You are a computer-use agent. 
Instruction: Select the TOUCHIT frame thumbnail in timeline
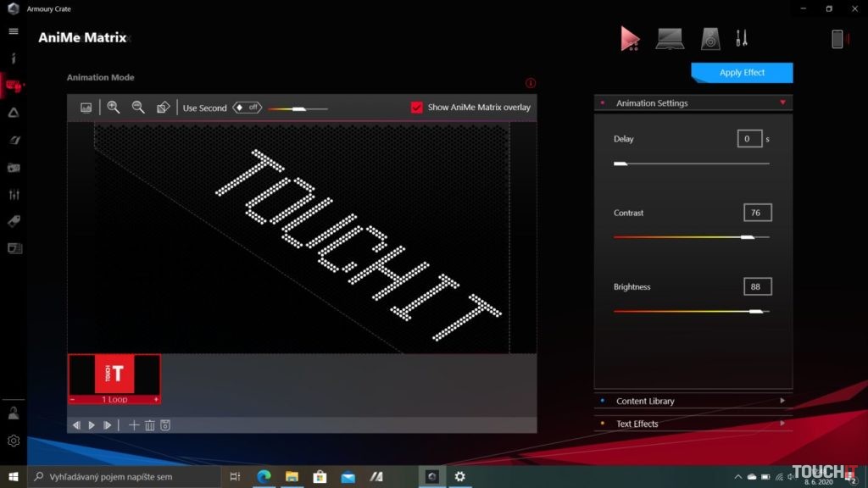[114, 374]
